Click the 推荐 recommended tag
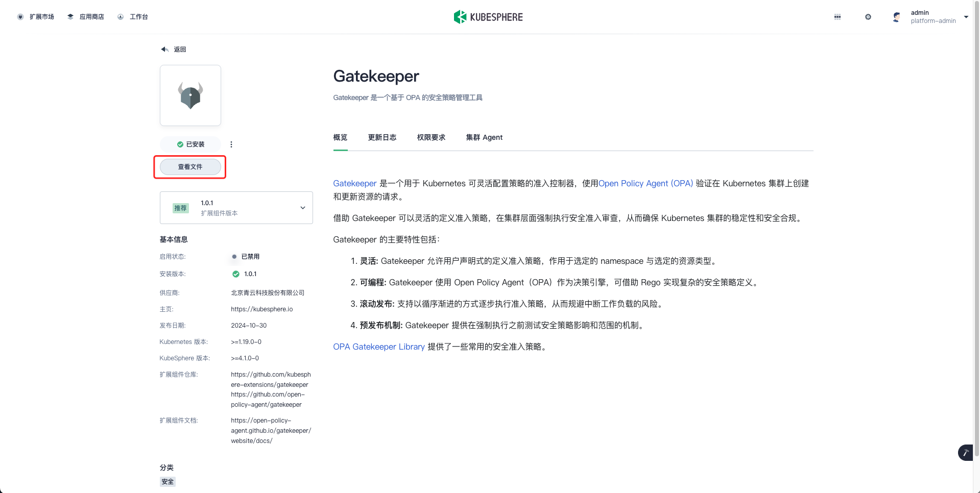Image resolution: width=980 pixels, height=493 pixels. tap(180, 208)
